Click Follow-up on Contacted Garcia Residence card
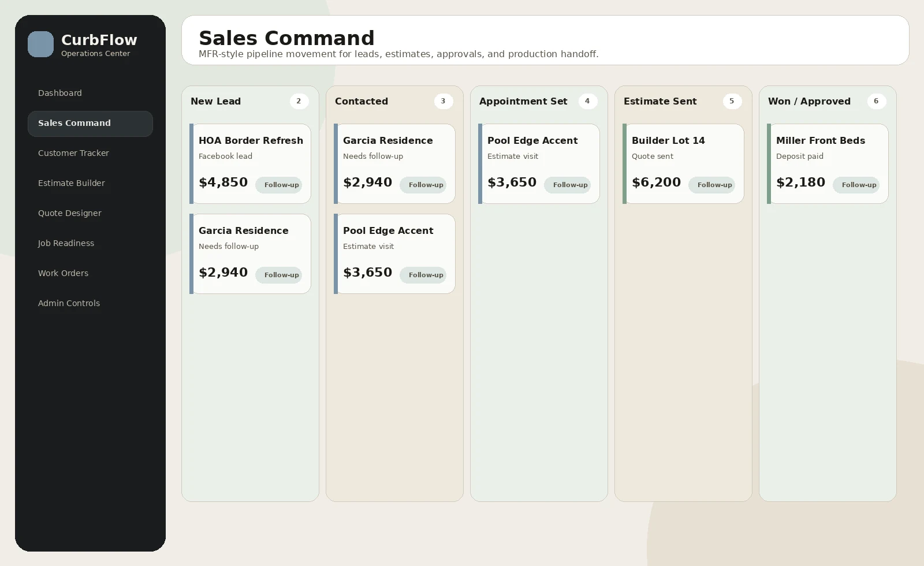Viewport: 924px width, 566px height. [423, 185]
